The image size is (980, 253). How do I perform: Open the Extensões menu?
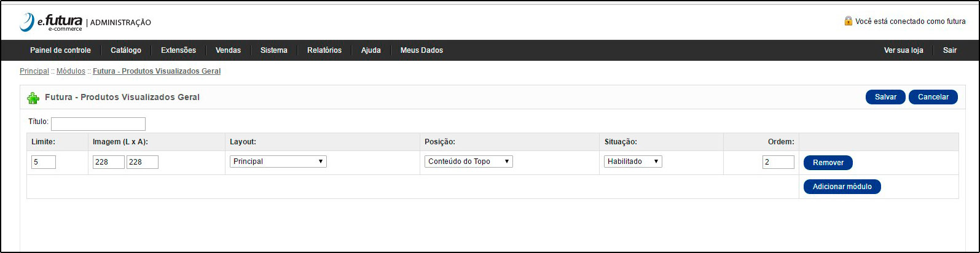click(178, 50)
